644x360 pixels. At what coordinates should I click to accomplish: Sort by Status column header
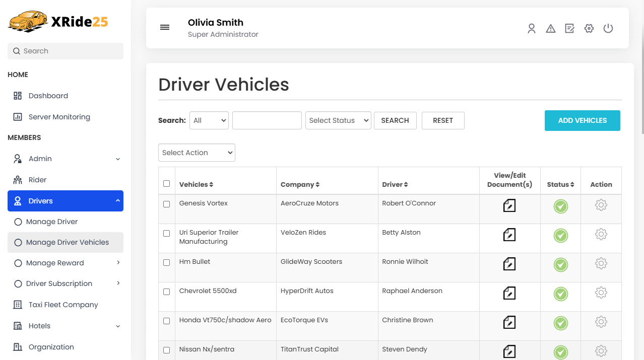pos(560,184)
